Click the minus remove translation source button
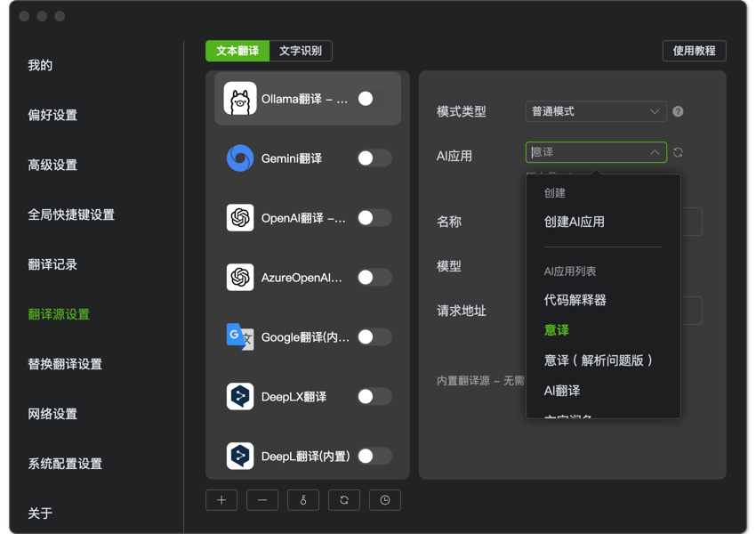The height and width of the screenshot is (534, 756). (262, 500)
